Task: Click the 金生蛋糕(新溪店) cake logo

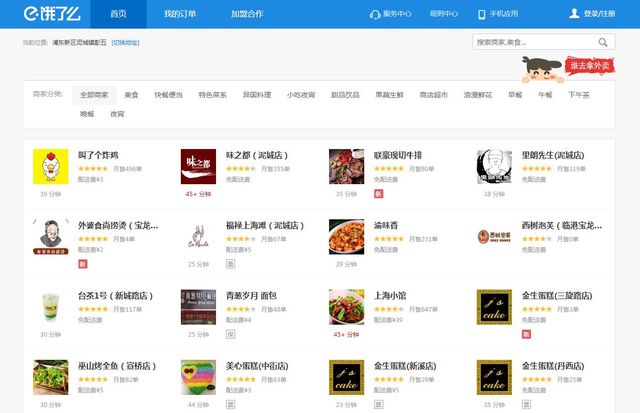Action: click(x=347, y=377)
